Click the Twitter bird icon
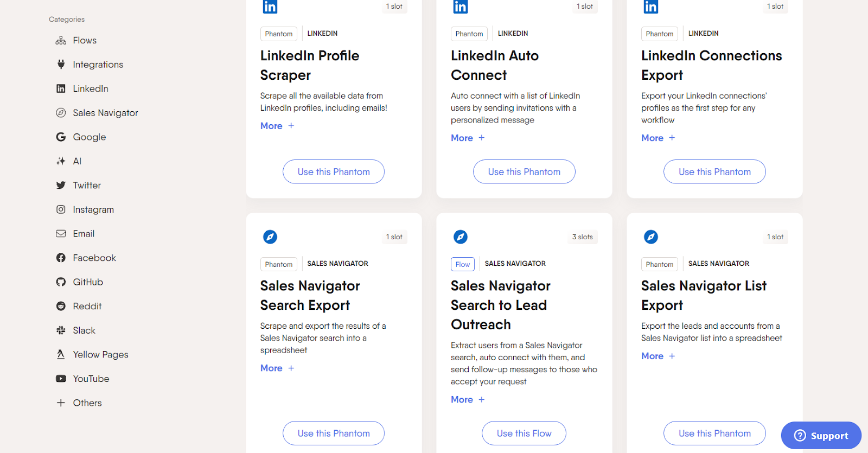The width and height of the screenshot is (868, 453). coord(61,186)
